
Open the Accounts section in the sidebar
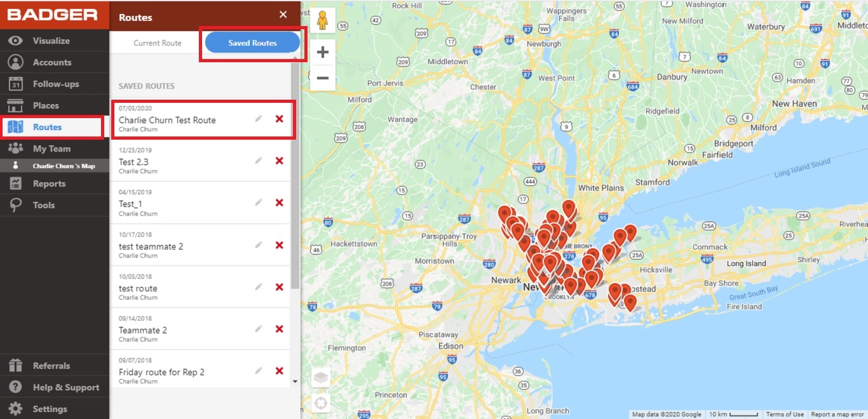point(15,62)
